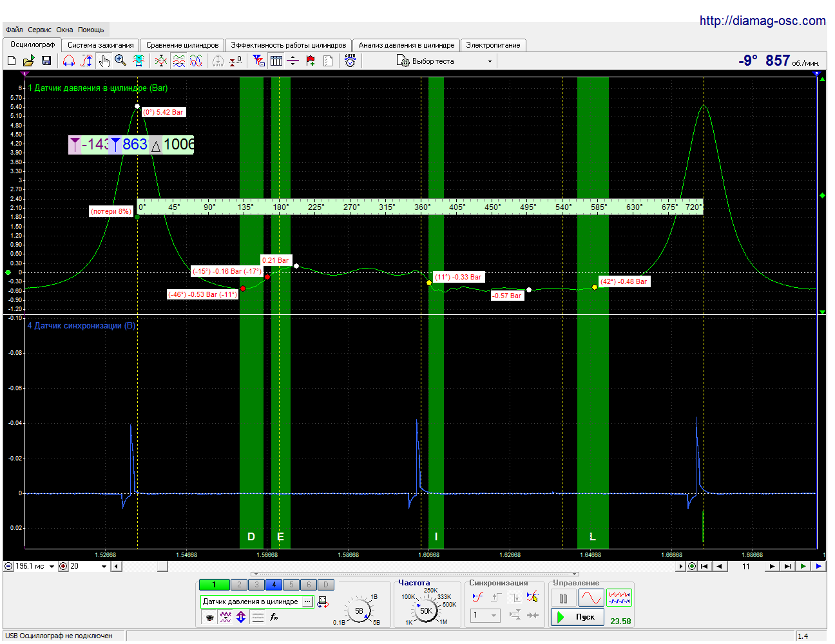Switch to Эффективность работы цилиндров tab
The height and width of the screenshot is (644, 835).
click(x=289, y=45)
